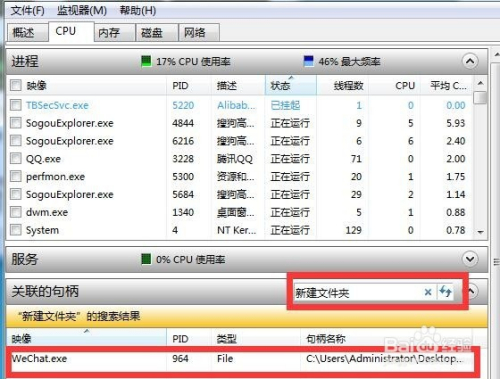This screenshot has width=500, height=379.
Task: Click thread count 129 for System
Action: (x=353, y=230)
